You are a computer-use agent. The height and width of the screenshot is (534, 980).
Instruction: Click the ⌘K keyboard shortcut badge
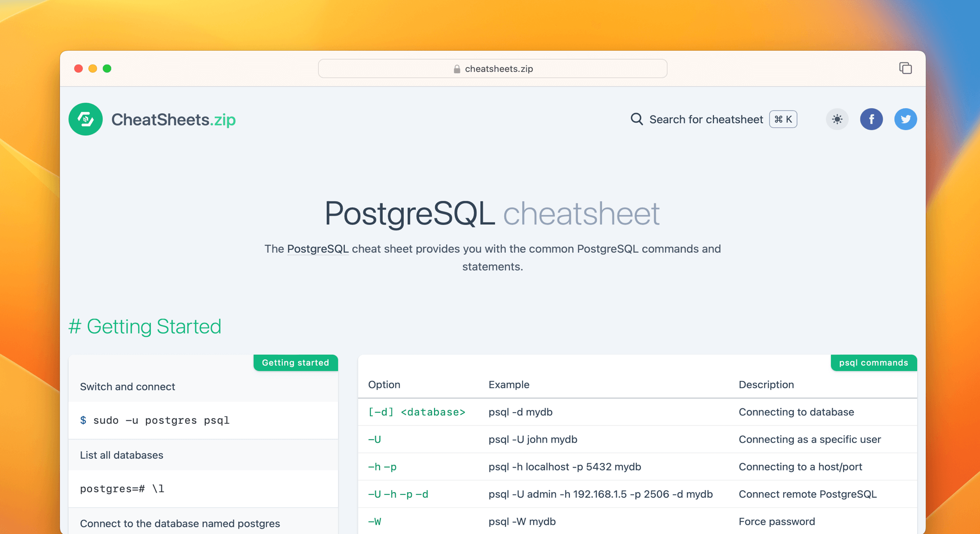pyautogui.click(x=783, y=119)
